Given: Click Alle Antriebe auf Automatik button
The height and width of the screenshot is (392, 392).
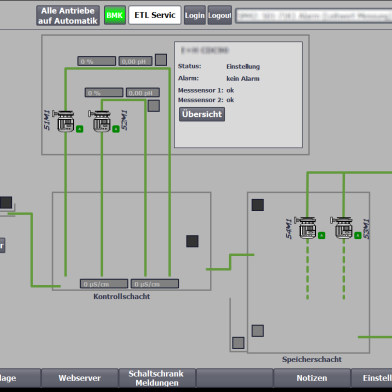Looking at the screenshot, I should tap(68, 15).
